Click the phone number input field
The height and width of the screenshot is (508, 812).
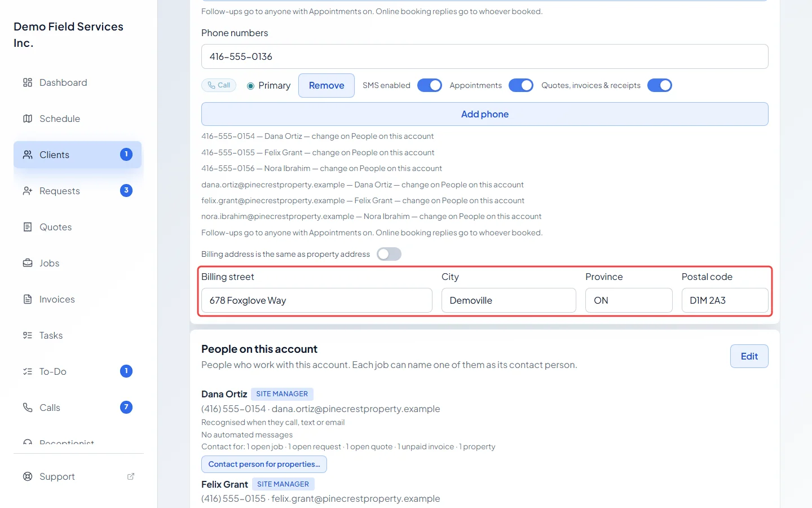tap(485, 56)
